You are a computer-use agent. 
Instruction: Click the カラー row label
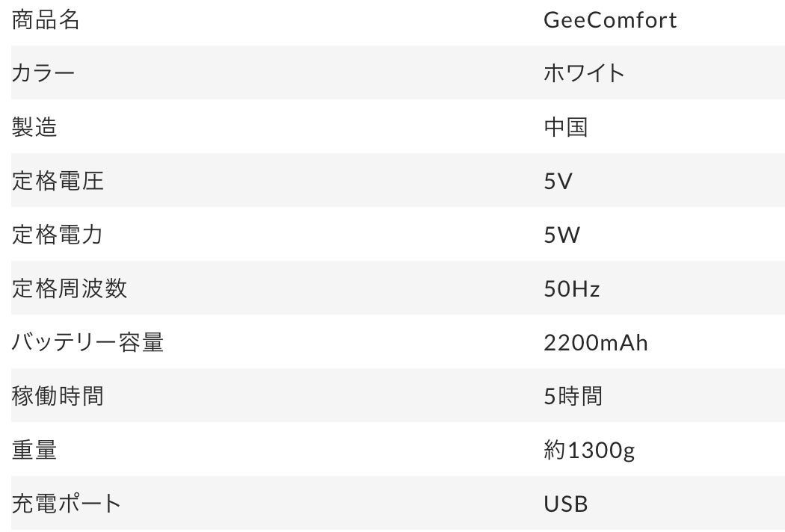pos(43,73)
